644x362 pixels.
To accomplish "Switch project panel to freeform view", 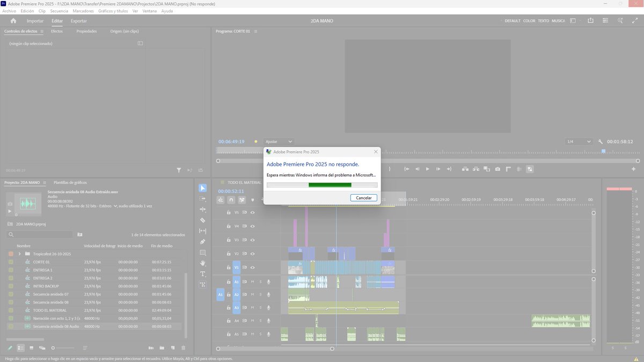I will click(x=42, y=348).
